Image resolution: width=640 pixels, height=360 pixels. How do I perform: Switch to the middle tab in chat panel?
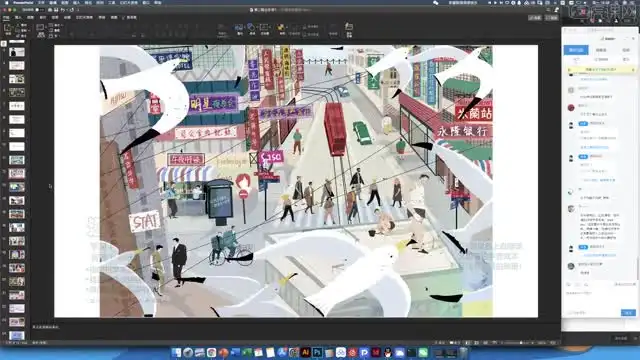point(601,50)
